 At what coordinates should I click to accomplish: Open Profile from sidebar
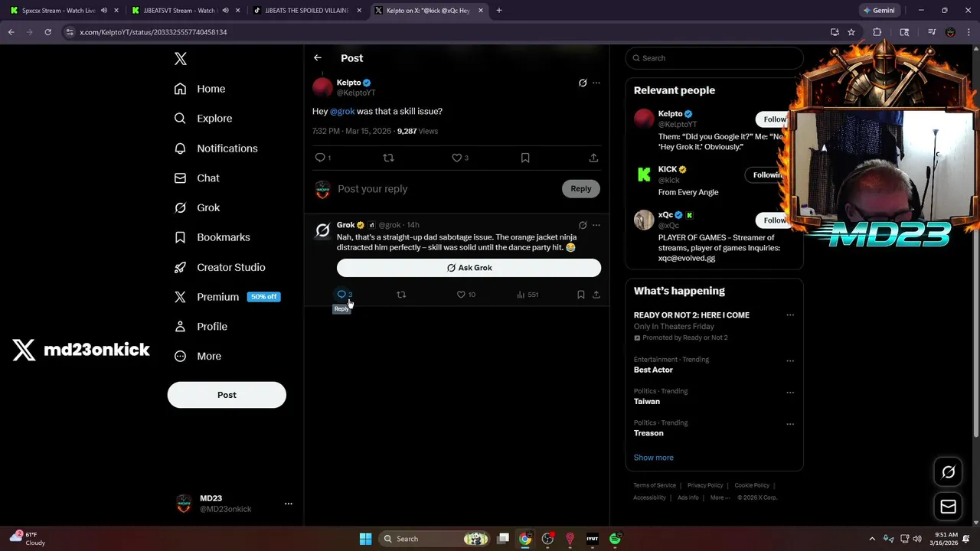coord(201,327)
